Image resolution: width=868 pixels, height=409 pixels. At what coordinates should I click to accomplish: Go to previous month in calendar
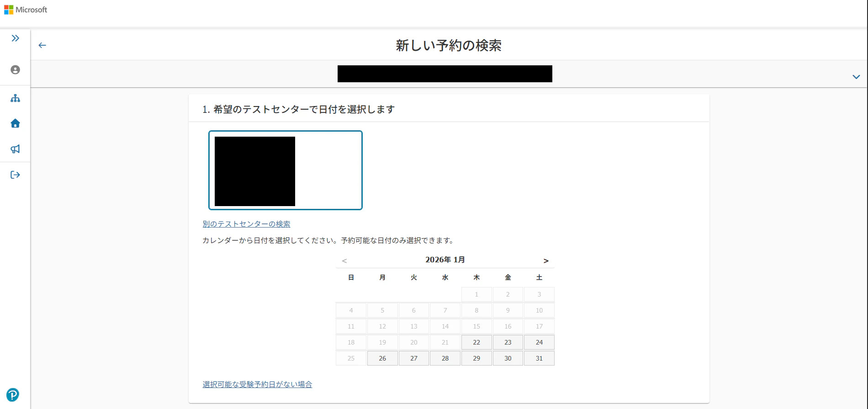coord(344,260)
